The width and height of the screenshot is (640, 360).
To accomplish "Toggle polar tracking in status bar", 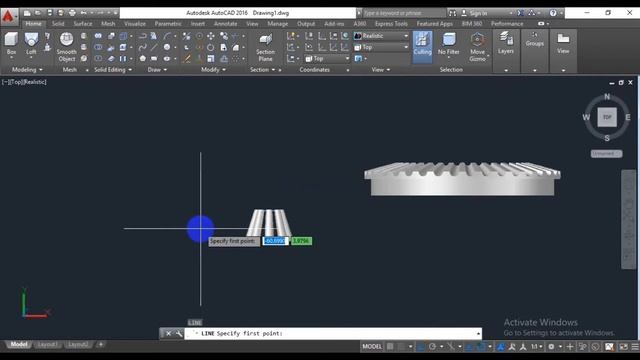I will coord(432,347).
